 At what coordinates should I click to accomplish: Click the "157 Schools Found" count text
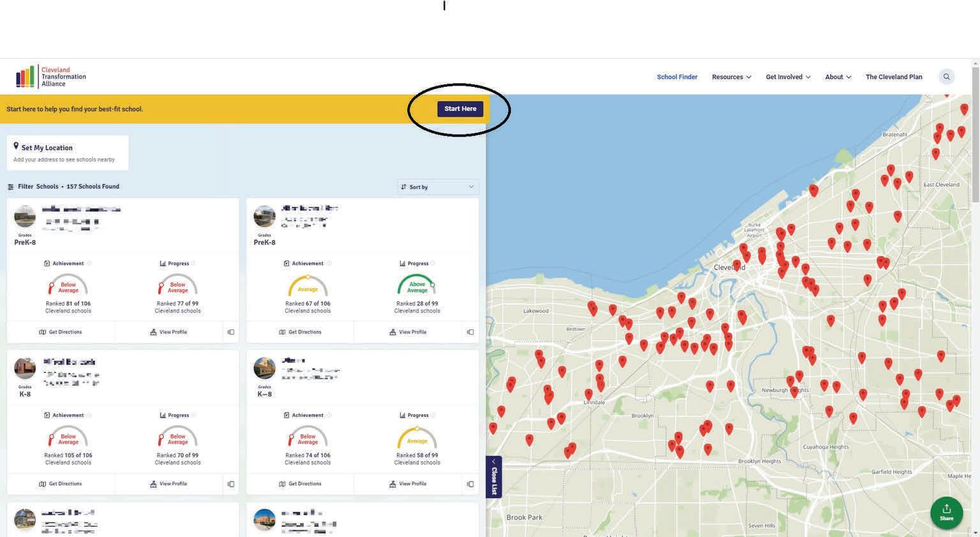(93, 187)
